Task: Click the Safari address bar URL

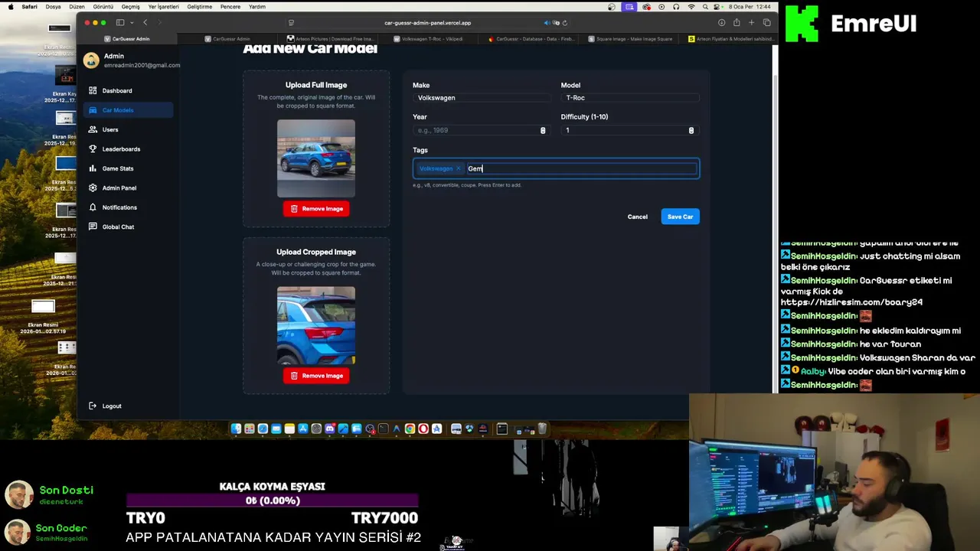Action: [428, 23]
